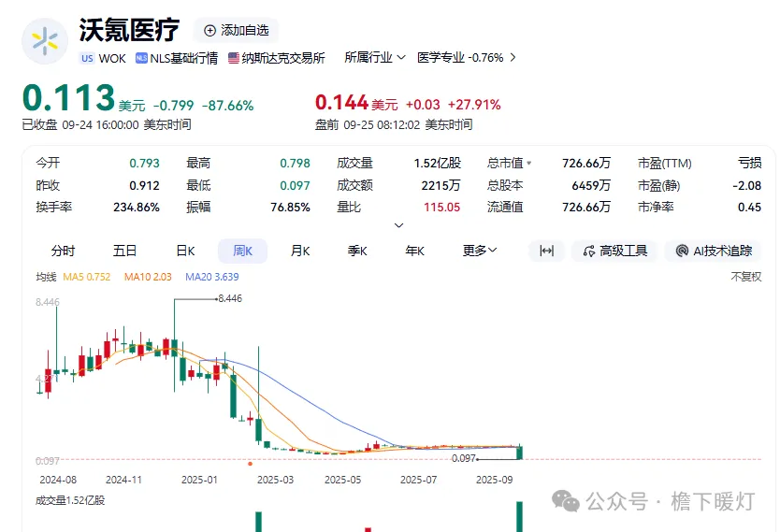The width and height of the screenshot is (780, 532).
Task: Click the 成交量 value 1.52亿股
Action: point(438,163)
